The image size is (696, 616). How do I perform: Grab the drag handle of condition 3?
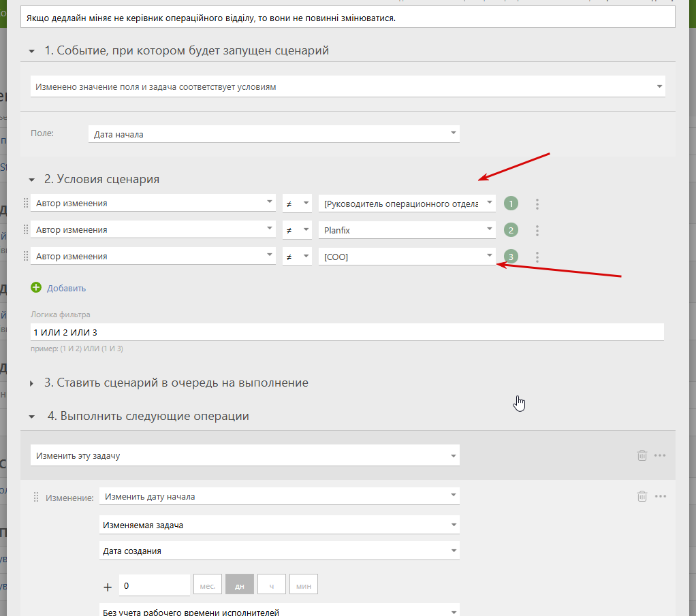point(26,256)
